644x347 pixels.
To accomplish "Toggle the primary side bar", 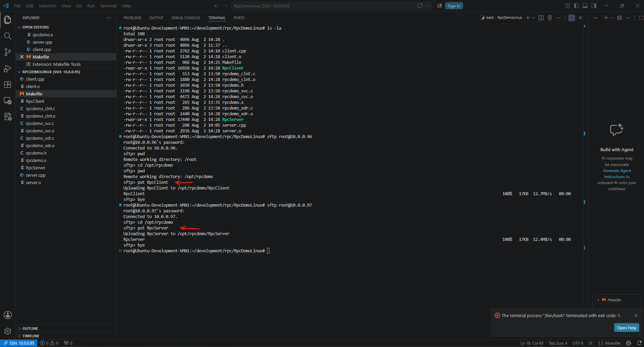I will click(576, 6).
